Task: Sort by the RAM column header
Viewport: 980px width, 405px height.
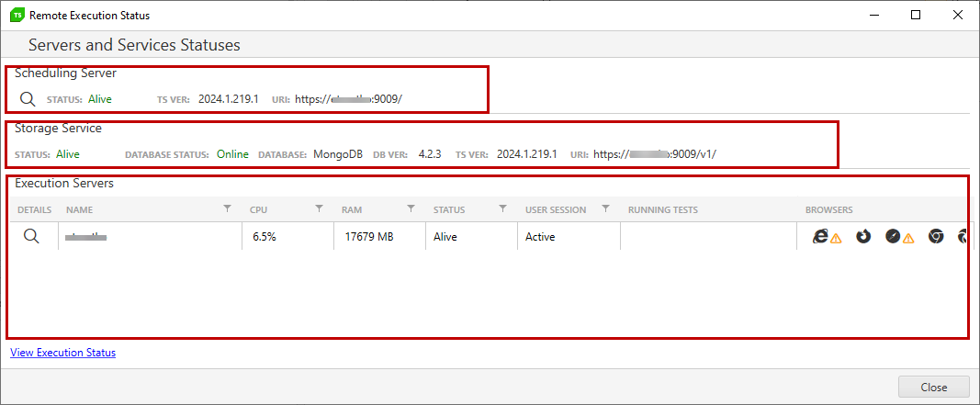Action: [x=352, y=210]
